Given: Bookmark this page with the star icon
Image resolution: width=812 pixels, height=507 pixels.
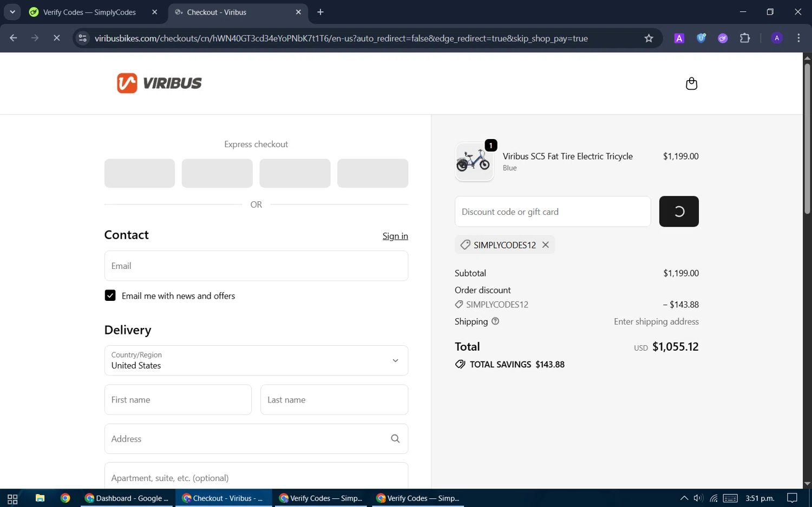Looking at the screenshot, I should pyautogui.click(x=649, y=38).
